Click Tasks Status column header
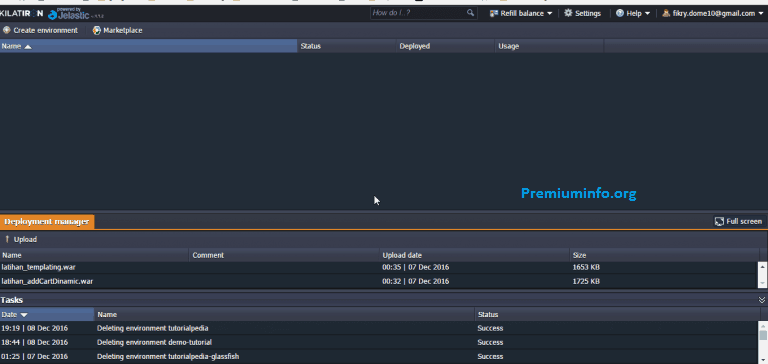 pos(617,315)
